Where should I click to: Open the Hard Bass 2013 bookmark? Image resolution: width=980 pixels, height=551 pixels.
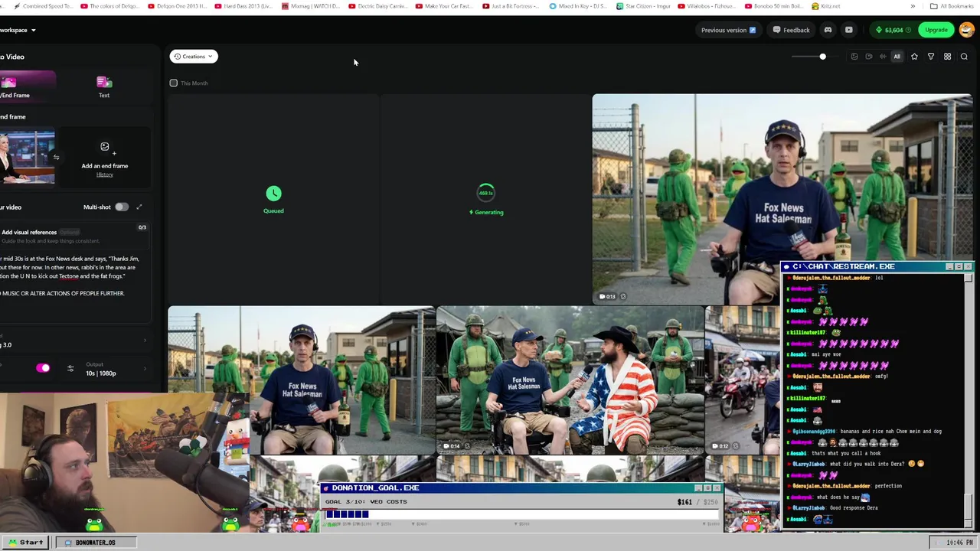(x=244, y=6)
